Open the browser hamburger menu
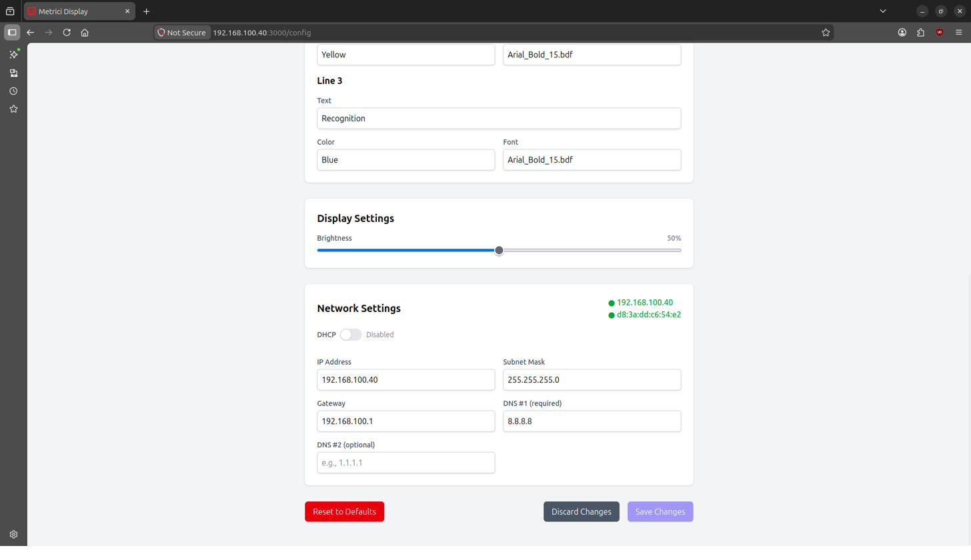The image size is (971, 560). (958, 32)
